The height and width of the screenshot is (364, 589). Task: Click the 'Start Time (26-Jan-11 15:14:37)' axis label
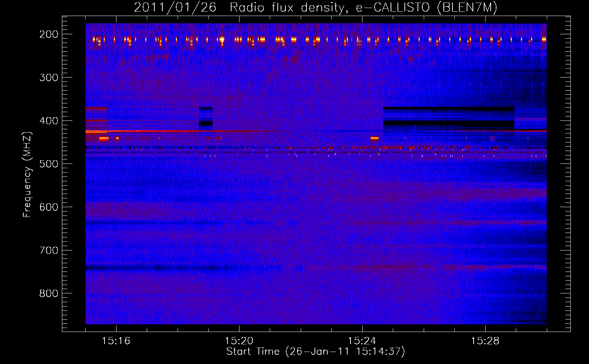point(316,352)
